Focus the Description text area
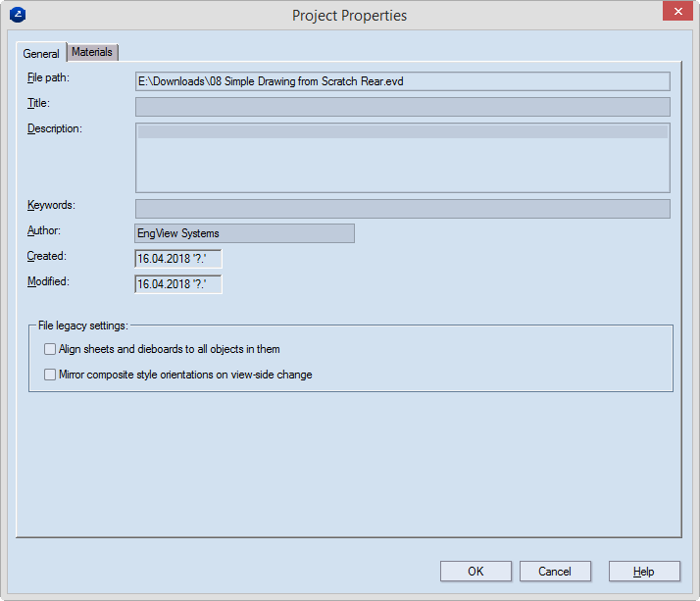The height and width of the screenshot is (601, 700). (x=402, y=157)
